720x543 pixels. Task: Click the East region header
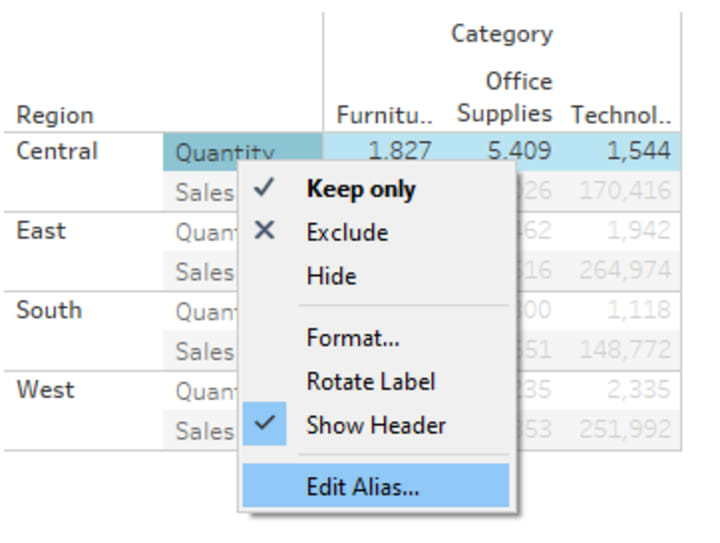coord(41,231)
